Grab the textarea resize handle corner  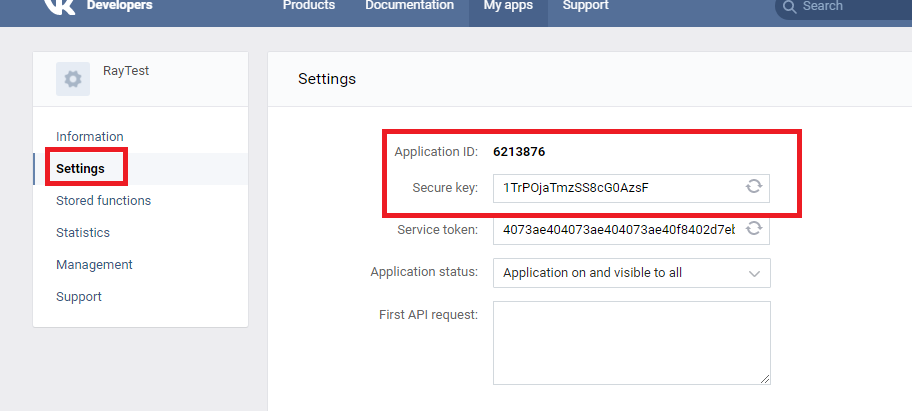pyautogui.click(x=765, y=379)
